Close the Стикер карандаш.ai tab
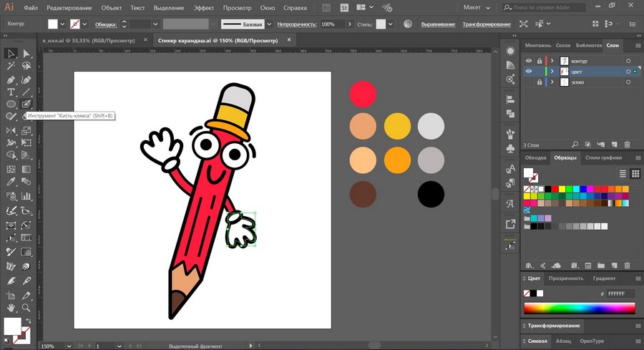Screen dimensions: 644x350 click(289, 40)
